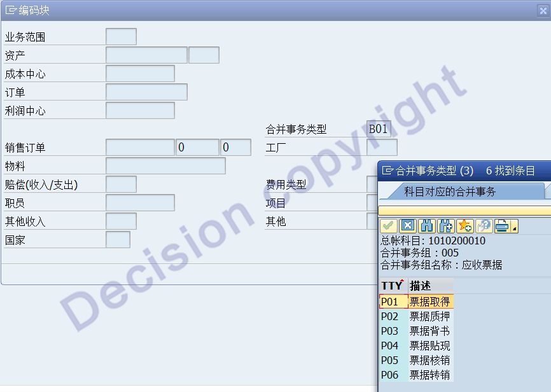The height and width of the screenshot is (392, 551).
Task: Click the binoculars Find icon
Action: tap(426, 226)
